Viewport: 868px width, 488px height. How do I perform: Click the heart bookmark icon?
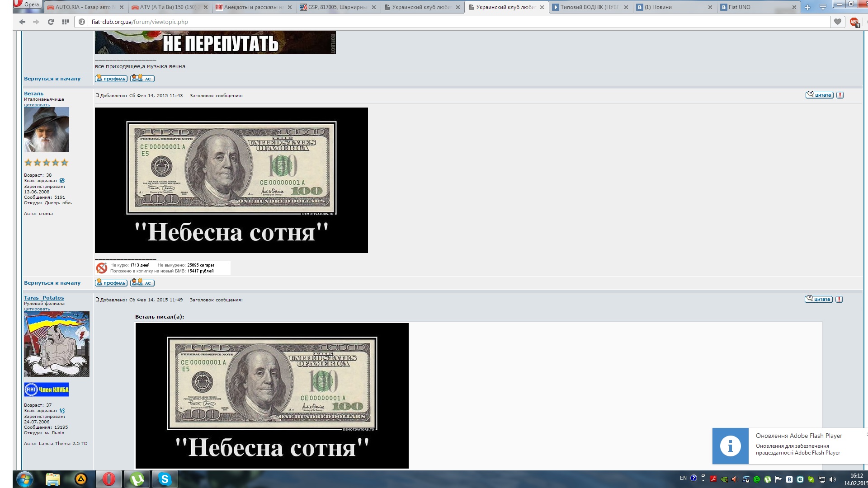pyautogui.click(x=838, y=22)
